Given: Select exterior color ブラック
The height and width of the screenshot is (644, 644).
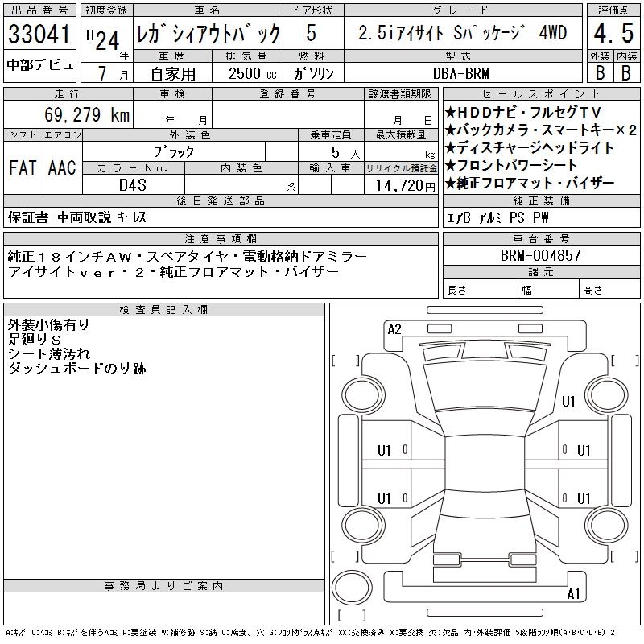Looking at the screenshot, I should tap(174, 152).
